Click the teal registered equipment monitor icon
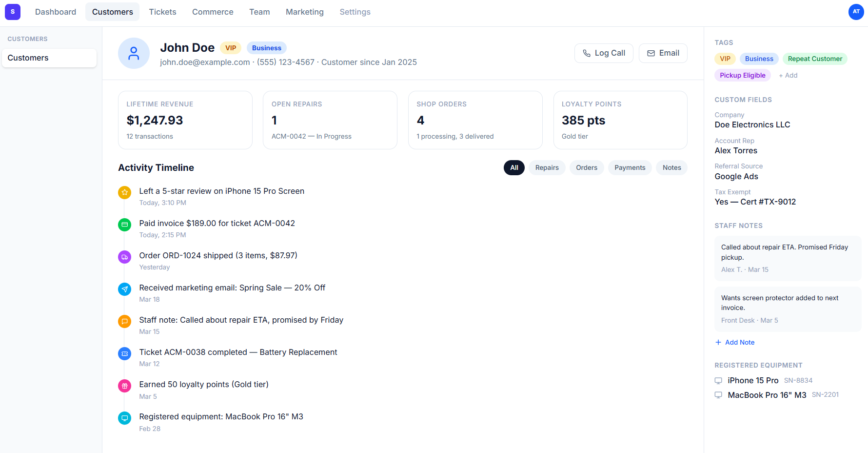 click(x=125, y=418)
